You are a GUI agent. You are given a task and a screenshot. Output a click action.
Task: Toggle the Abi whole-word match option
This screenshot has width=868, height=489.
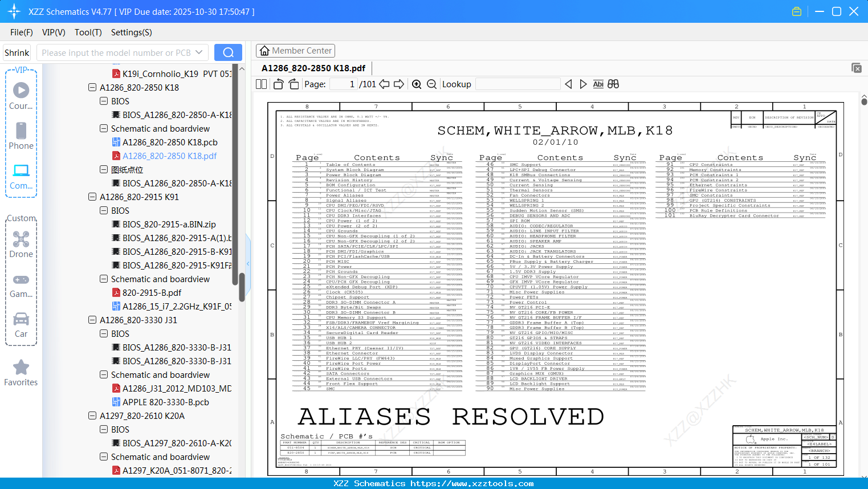coord(598,84)
